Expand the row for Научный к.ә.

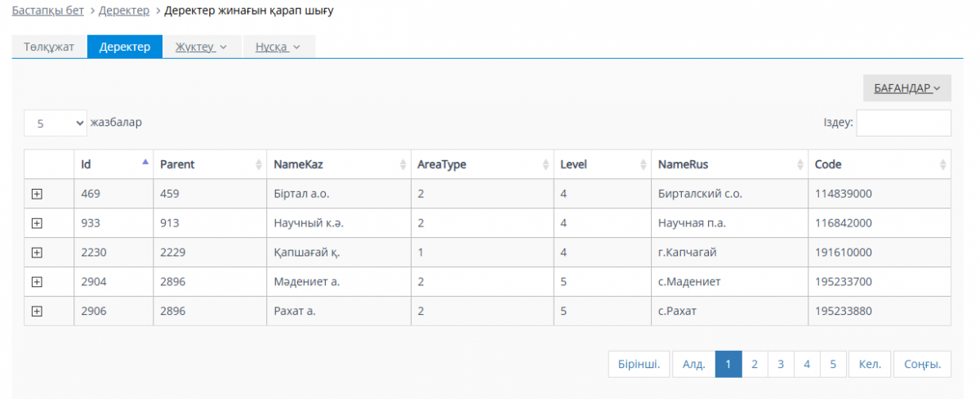tap(37, 223)
